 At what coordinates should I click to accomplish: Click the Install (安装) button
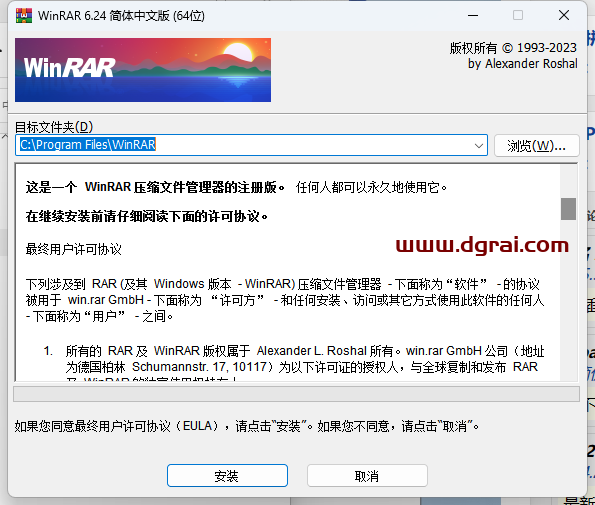[x=227, y=475]
